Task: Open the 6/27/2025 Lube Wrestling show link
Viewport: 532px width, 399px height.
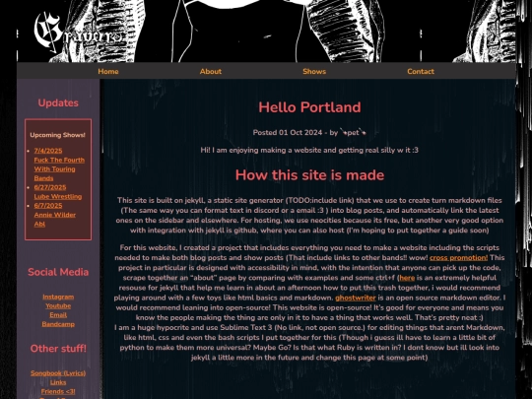Action: [58, 192]
